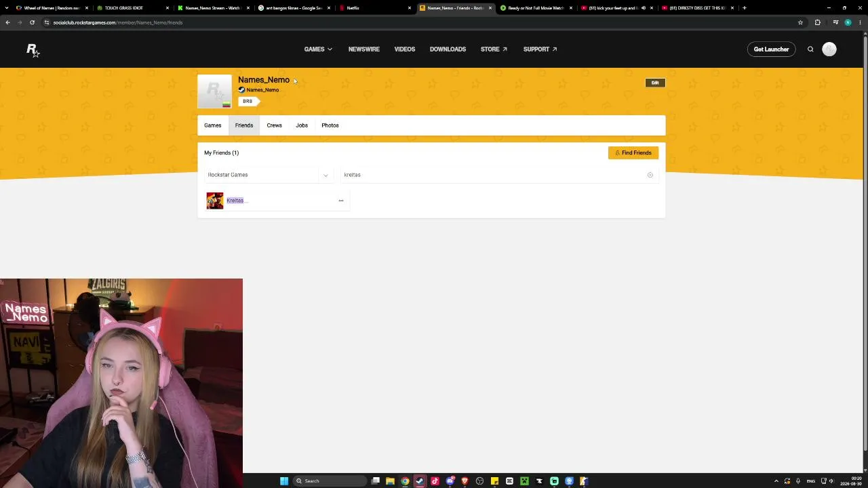868x488 pixels.
Task: Click the My Friends (1) heading
Action: 222,152
